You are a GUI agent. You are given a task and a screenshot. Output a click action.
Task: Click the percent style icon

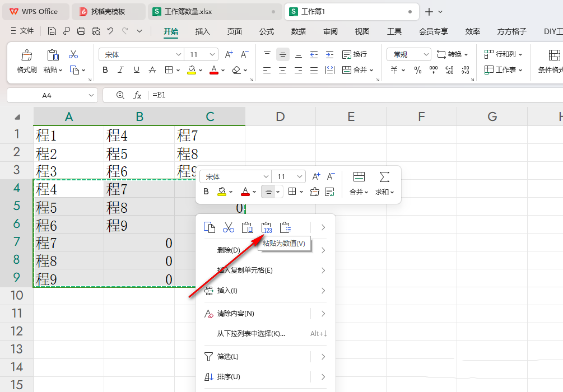pyautogui.click(x=417, y=70)
